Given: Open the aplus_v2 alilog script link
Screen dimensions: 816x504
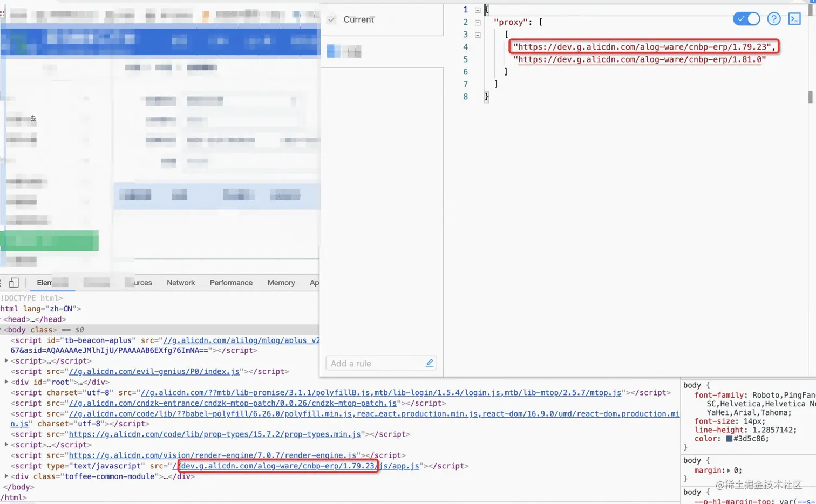Looking at the screenshot, I should (241, 340).
